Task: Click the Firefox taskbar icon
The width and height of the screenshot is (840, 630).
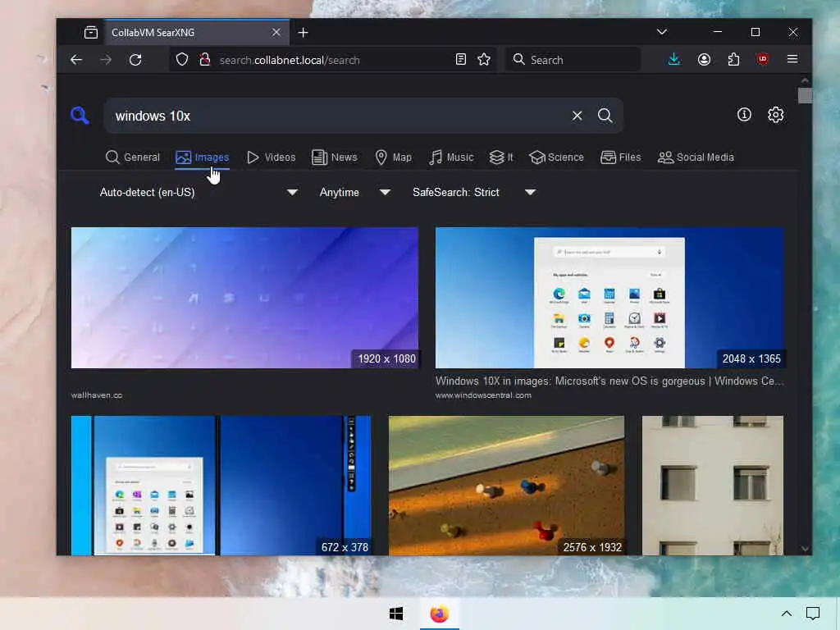Action: pyautogui.click(x=440, y=614)
